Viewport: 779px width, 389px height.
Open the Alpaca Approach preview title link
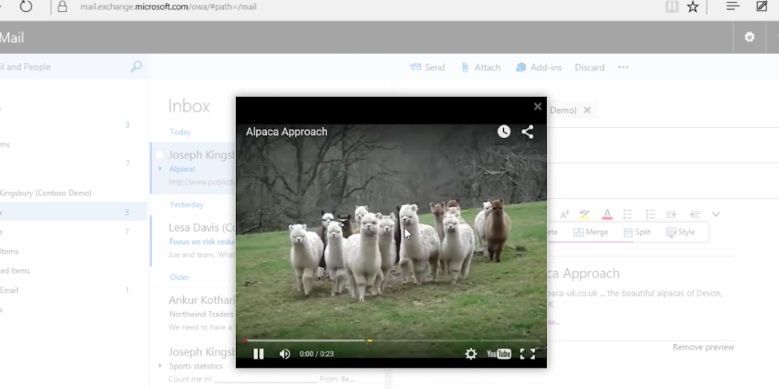(583, 273)
